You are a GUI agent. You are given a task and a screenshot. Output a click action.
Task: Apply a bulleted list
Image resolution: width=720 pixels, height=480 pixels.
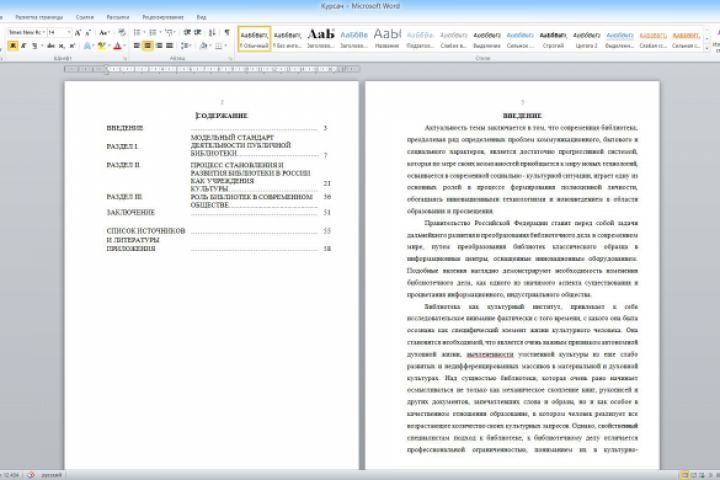point(136,32)
